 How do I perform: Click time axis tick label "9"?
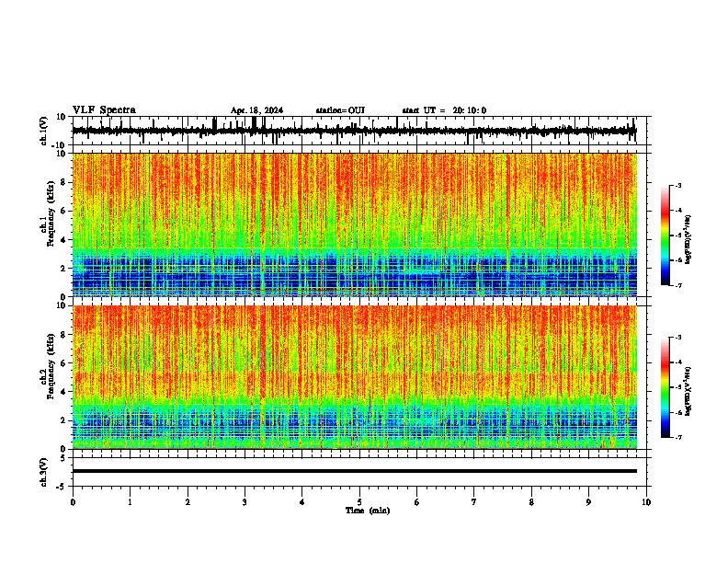coord(588,502)
